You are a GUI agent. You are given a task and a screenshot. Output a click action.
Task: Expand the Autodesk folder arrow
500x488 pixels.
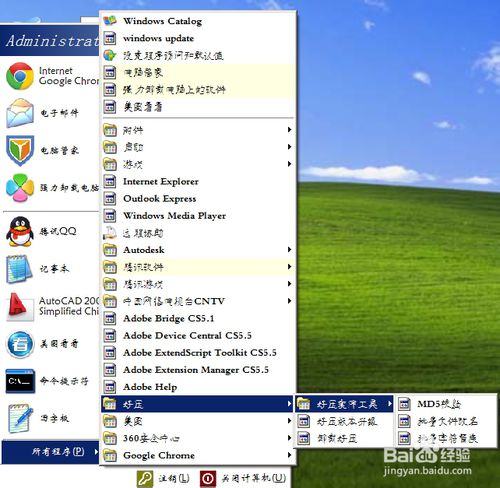290,249
